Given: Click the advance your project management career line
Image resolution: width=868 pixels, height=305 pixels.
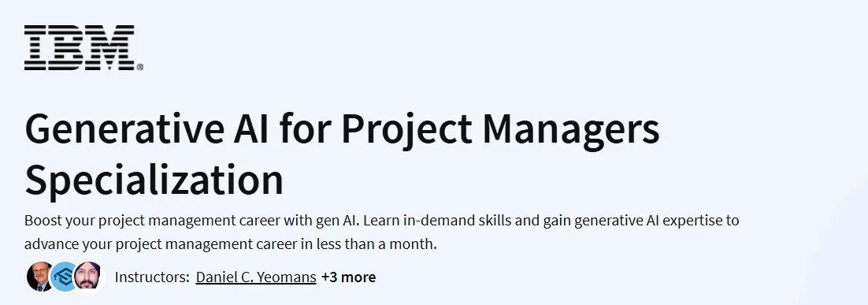Looking at the screenshot, I should click(x=230, y=244).
